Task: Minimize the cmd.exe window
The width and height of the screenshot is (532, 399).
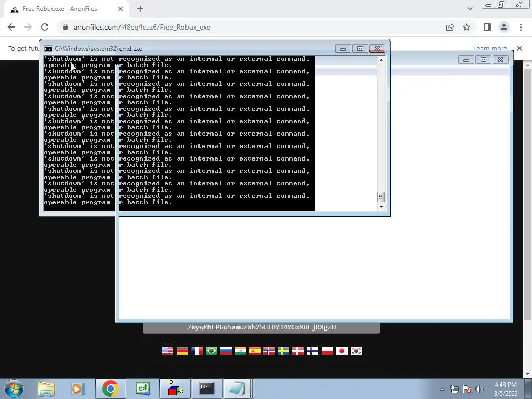Action: click(x=343, y=49)
